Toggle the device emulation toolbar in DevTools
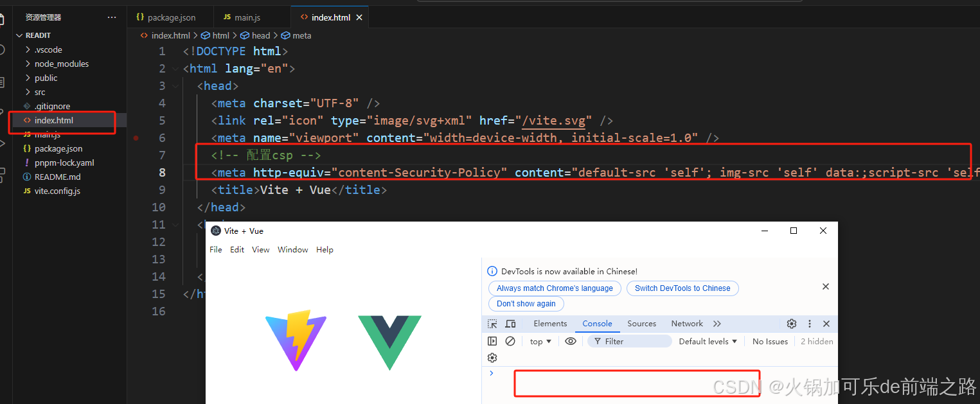The width and height of the screenshot is (980, 404). click(x=510, y=324)
